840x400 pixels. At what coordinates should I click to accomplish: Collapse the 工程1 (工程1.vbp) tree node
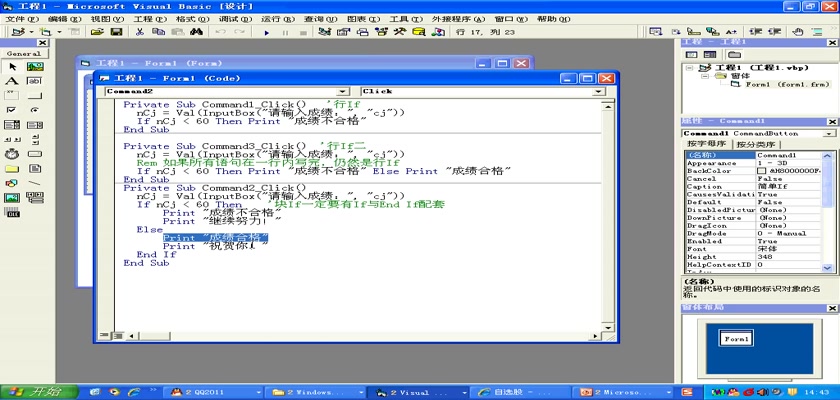688,67
